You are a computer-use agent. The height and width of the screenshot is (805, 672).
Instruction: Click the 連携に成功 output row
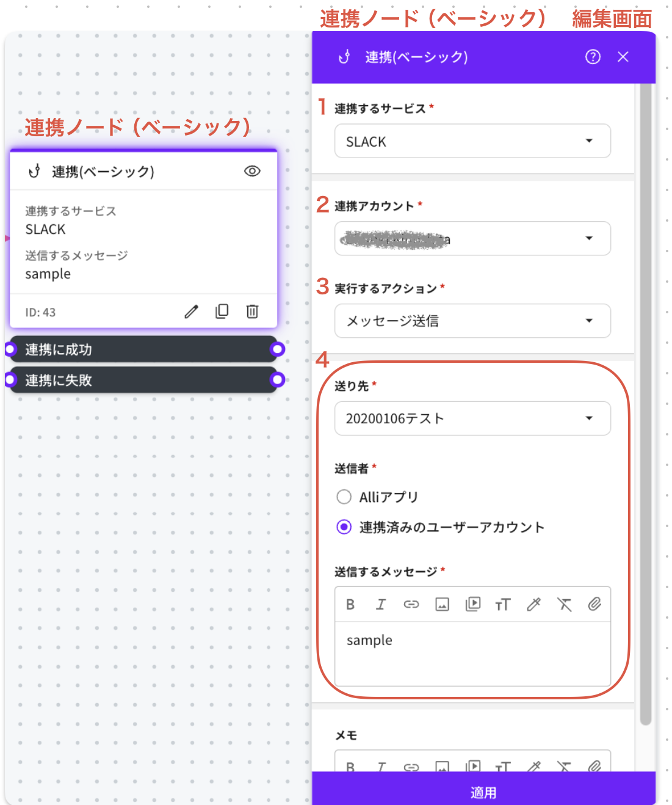tap(143, 349)
